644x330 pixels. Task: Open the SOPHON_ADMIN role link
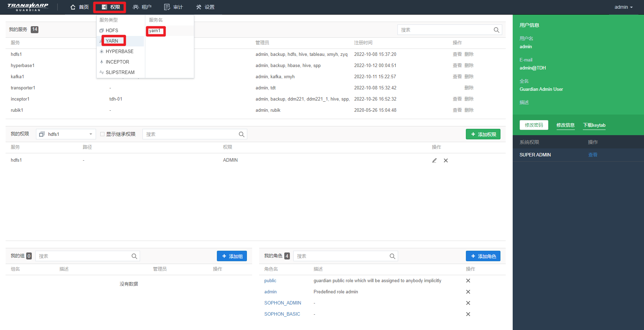(283, 303)
